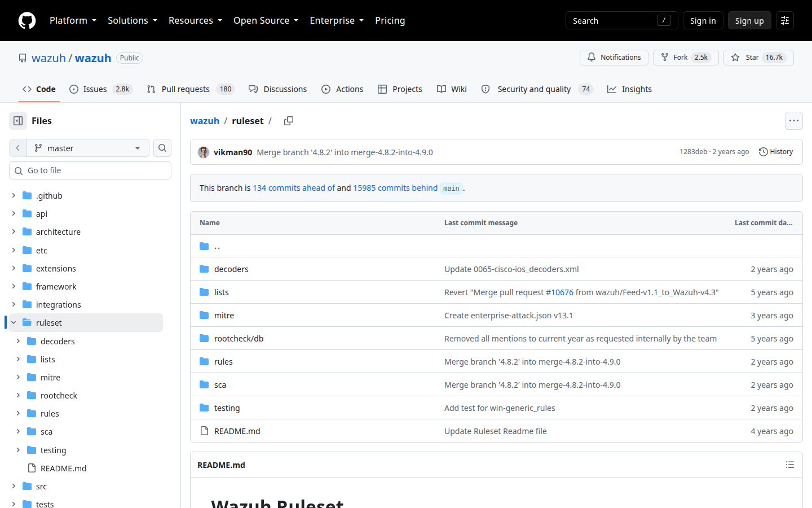Click the README.md file icon in tree
The image size is (812, 508).
click(x=32, y=468)
